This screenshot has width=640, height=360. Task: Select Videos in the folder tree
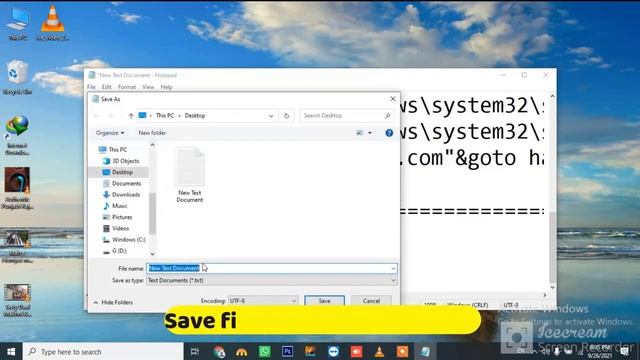coord(116,229)
